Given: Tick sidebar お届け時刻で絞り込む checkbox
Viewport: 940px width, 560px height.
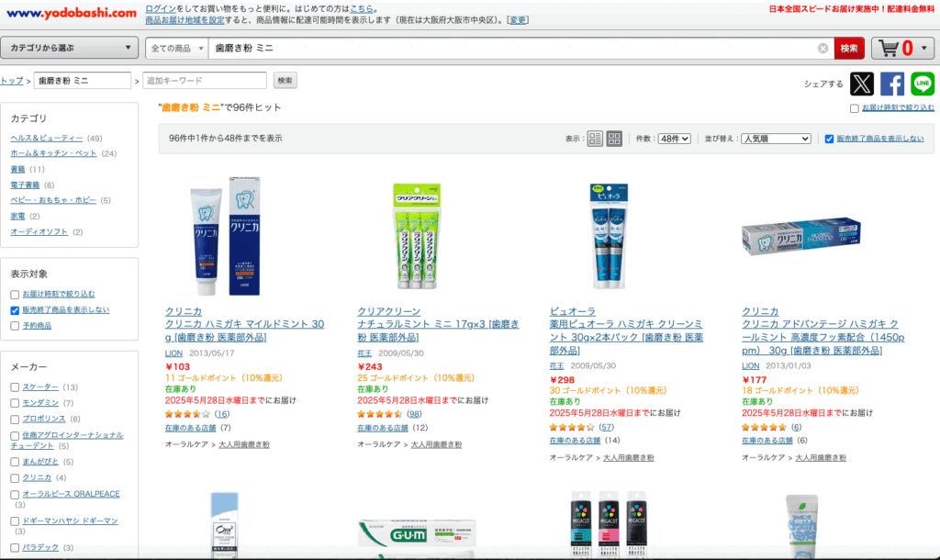Looking at the screenshot, I should click(15, 295).
